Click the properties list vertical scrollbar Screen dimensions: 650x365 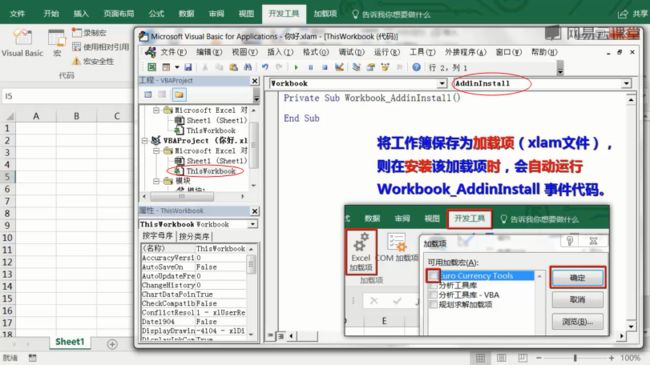coord(251,291)
